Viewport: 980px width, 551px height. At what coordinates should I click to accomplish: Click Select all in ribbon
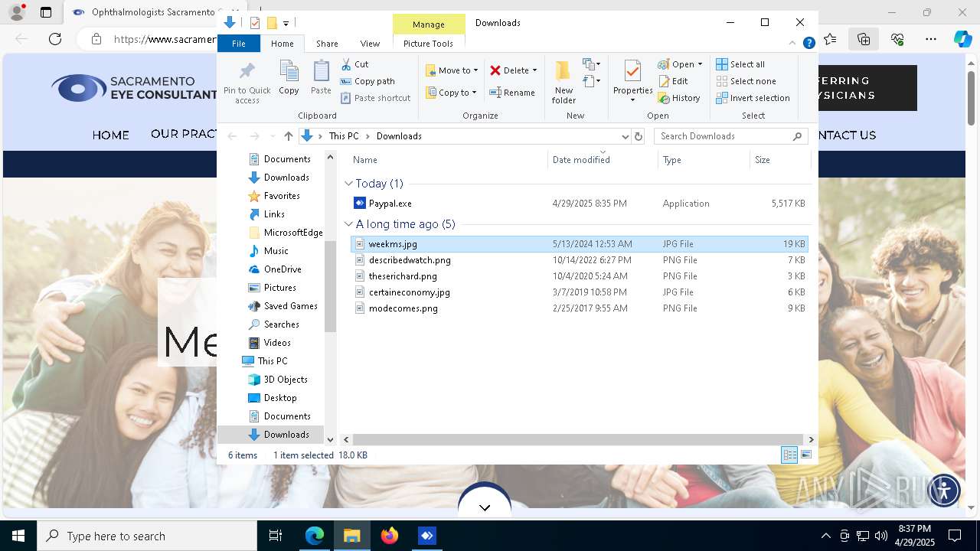coord(740,64)
